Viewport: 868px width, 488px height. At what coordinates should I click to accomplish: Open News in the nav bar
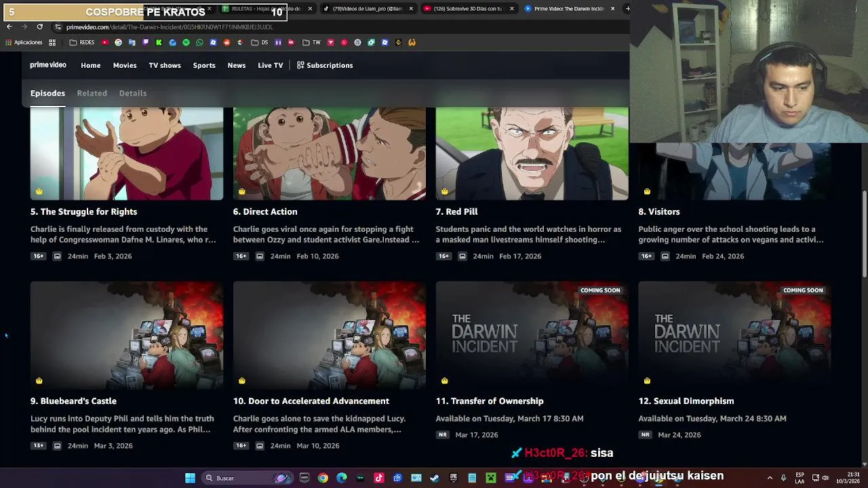point(237,65)
